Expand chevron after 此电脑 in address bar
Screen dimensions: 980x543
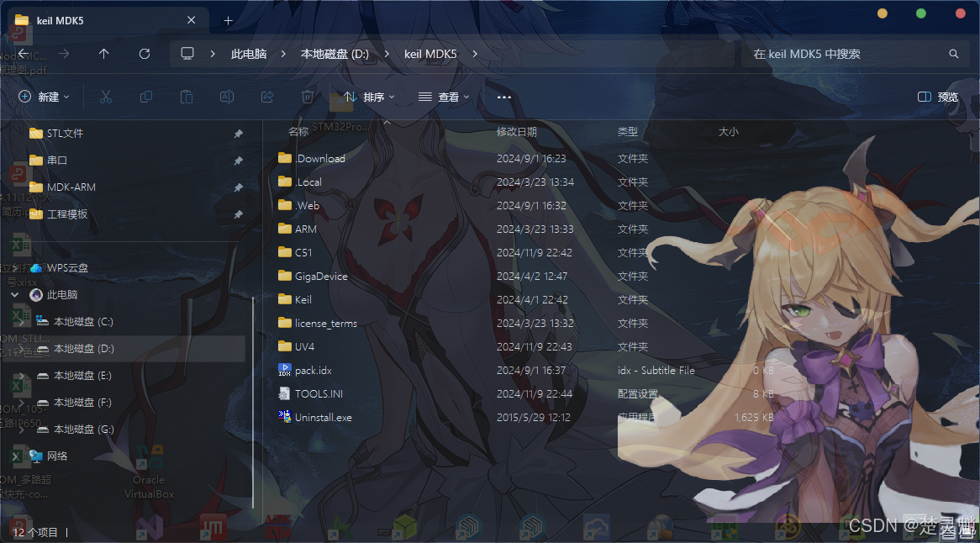click(x=283, y=54)
